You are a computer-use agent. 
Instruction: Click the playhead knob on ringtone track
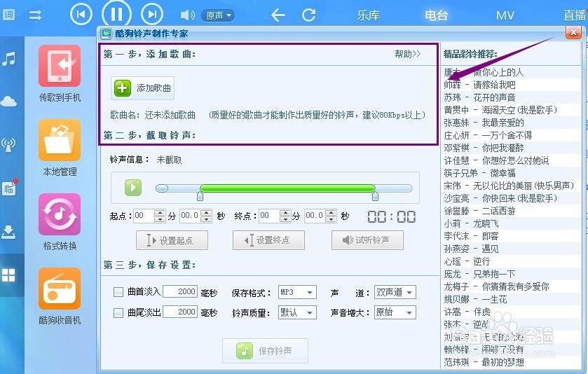[x=162, y=188]
